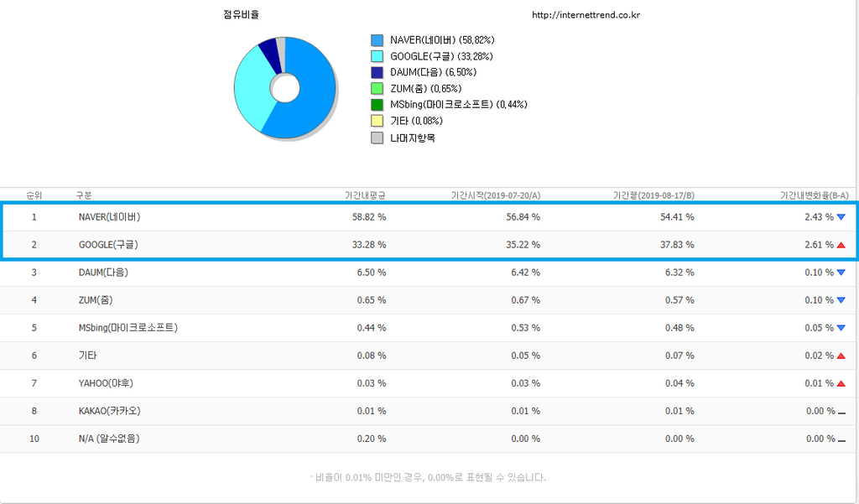This screenshot has width=859, height=504.
Task: Click the blue down arrow in ZUM row
Action: [841, 300]
